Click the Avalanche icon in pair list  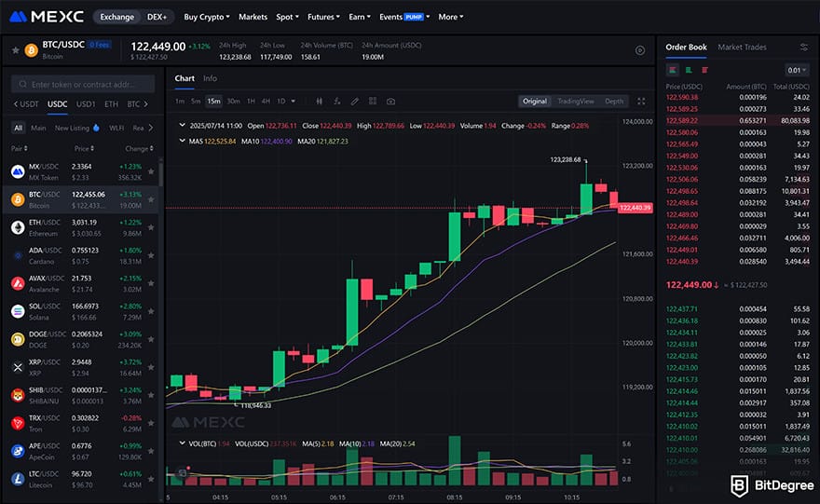click(18, 283)
